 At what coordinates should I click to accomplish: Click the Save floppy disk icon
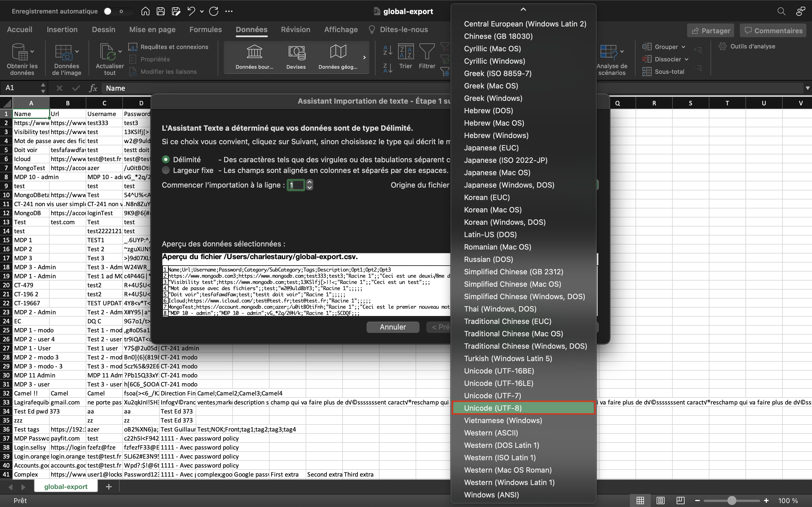point(161,11)
